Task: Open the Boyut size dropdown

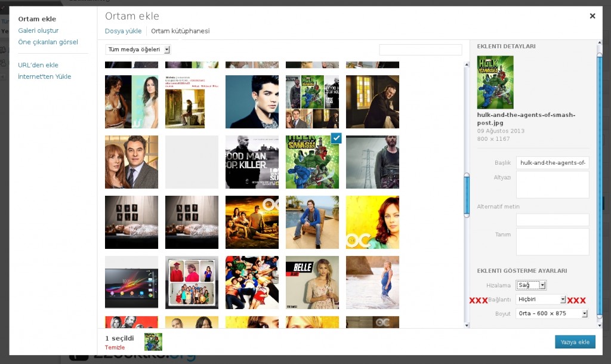Action: click(x=551, y=313)
